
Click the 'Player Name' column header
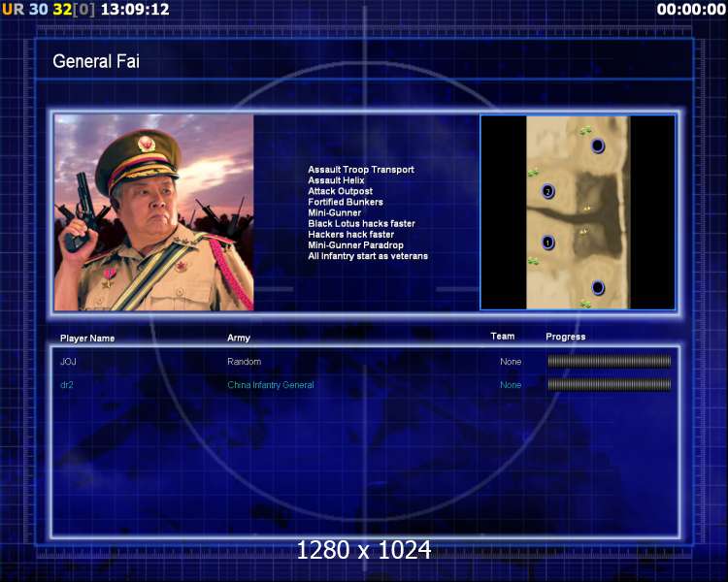pyautogui.click(x=87, y=339)
